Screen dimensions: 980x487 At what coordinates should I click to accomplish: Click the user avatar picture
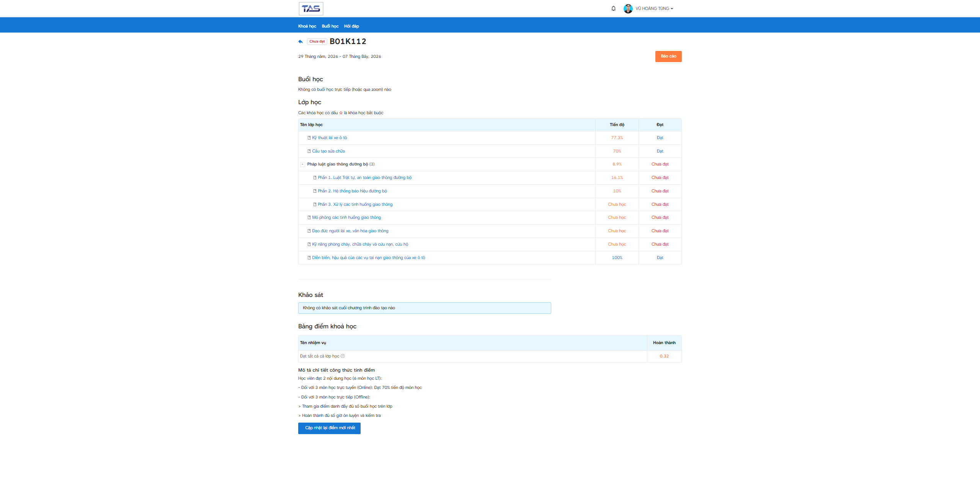tap(628, 8)
